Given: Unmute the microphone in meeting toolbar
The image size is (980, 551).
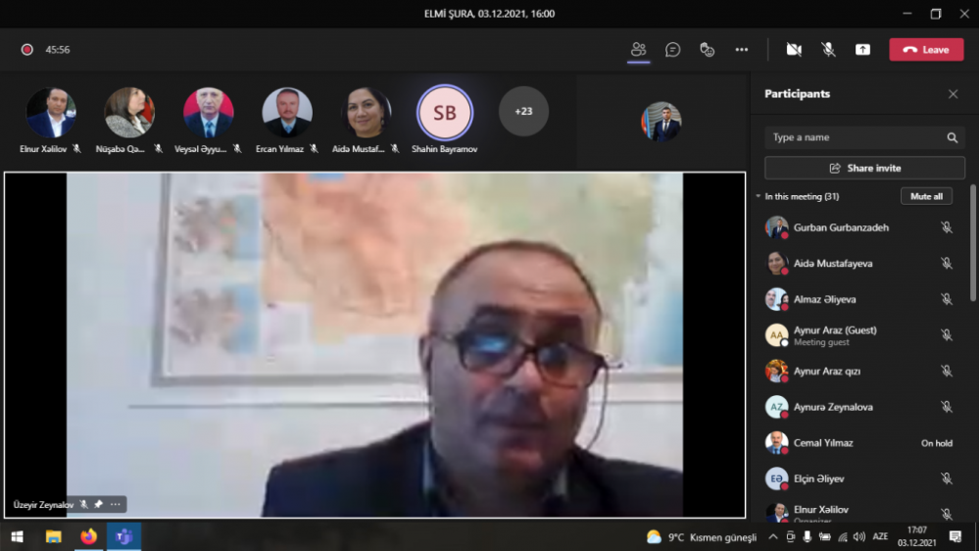Looking at the screenshot, I should [x=828, y=49].
